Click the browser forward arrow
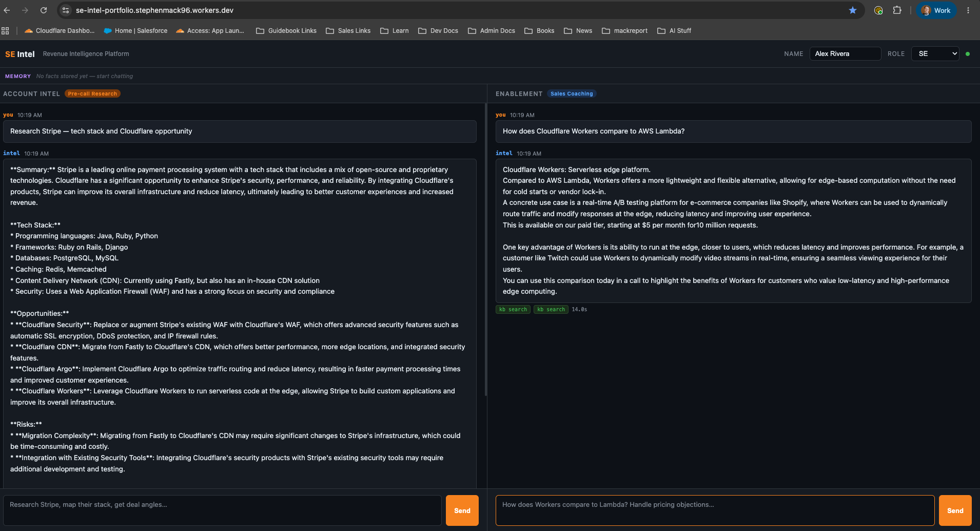 coord(25,10)
